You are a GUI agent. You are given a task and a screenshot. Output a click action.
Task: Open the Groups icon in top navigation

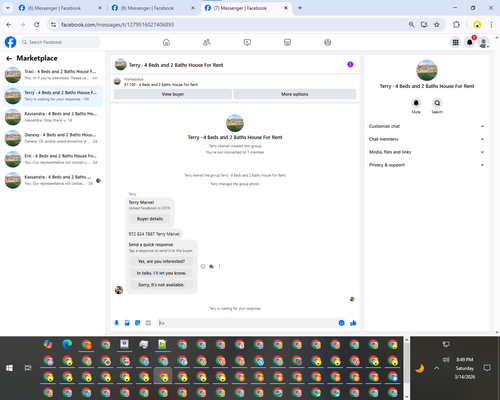[x=328, y=42]
